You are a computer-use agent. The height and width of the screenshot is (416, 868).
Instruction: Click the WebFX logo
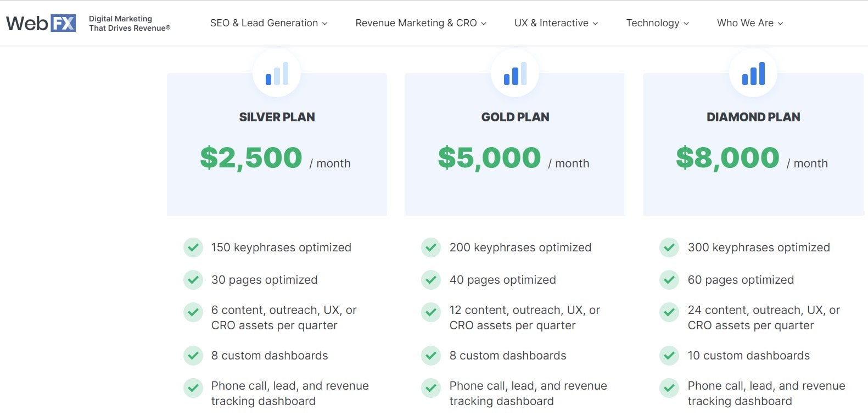(41, 23)
